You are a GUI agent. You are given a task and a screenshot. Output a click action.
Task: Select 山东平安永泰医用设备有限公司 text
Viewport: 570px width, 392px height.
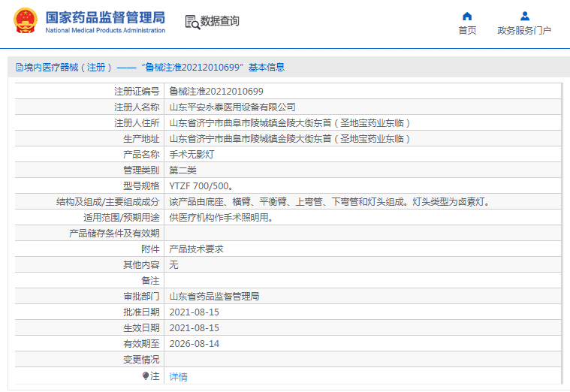point(232,107)
